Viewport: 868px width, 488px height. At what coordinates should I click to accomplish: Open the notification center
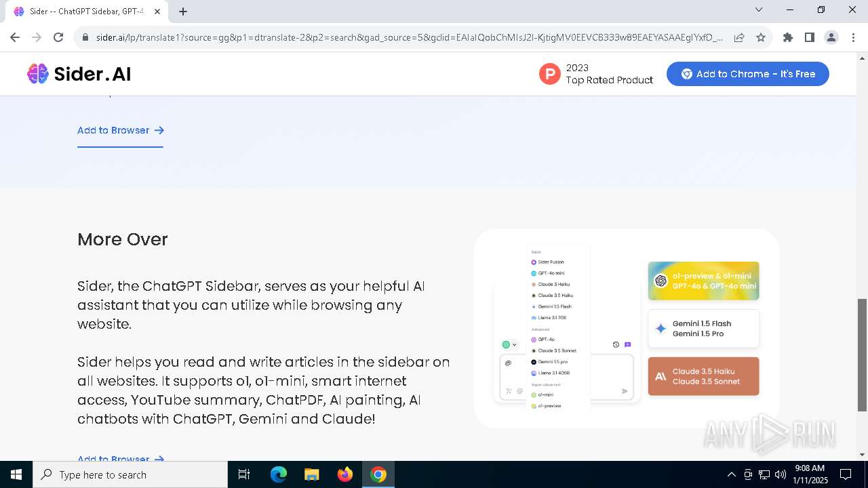pos(846,474)
